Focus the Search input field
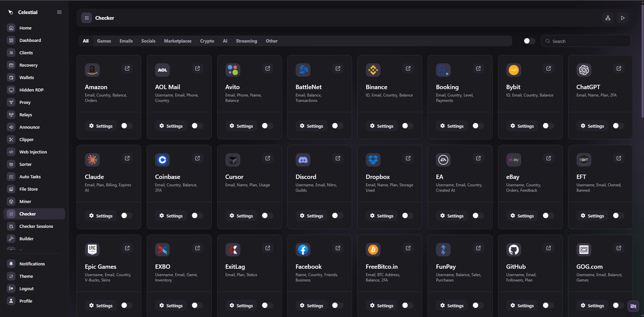644x317 pixels. click(x=586, y=41)
